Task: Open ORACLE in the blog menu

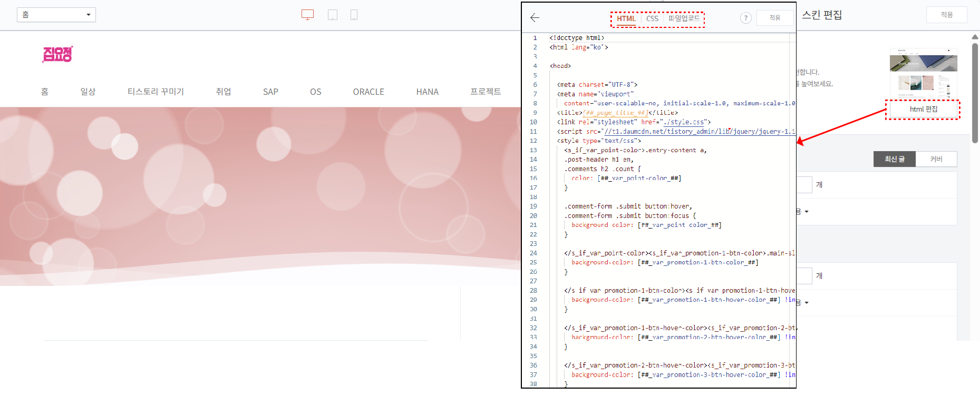Action: tap(368, 92)
